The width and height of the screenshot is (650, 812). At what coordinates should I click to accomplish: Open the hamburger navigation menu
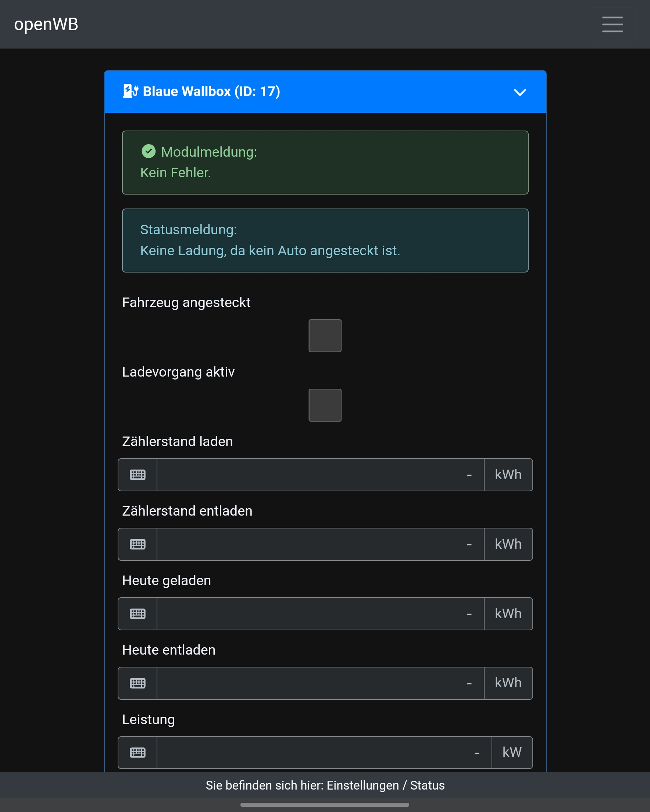(612, 24)
